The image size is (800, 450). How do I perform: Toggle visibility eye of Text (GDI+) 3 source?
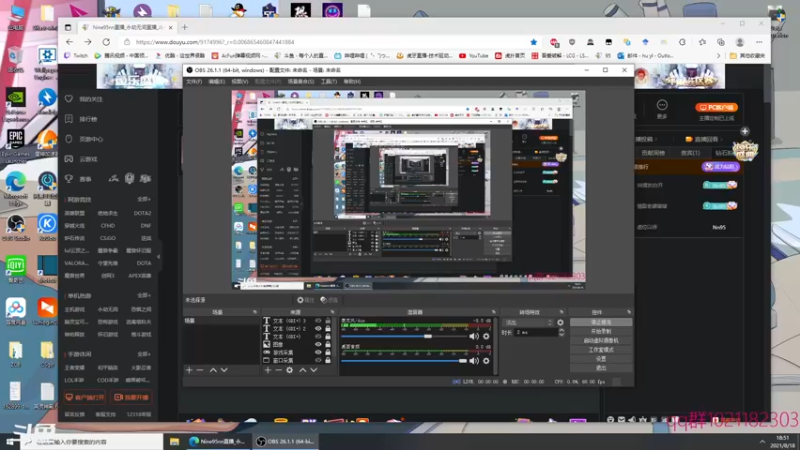[318, 321]
